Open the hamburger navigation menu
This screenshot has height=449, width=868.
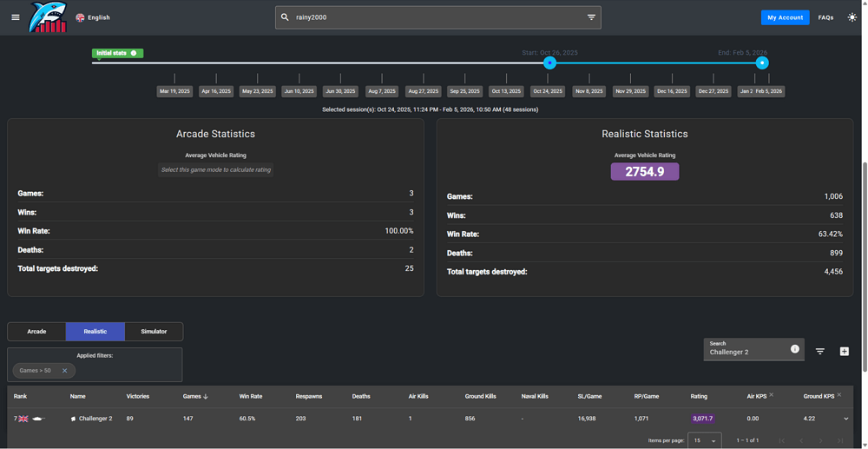tap(15, 17)
